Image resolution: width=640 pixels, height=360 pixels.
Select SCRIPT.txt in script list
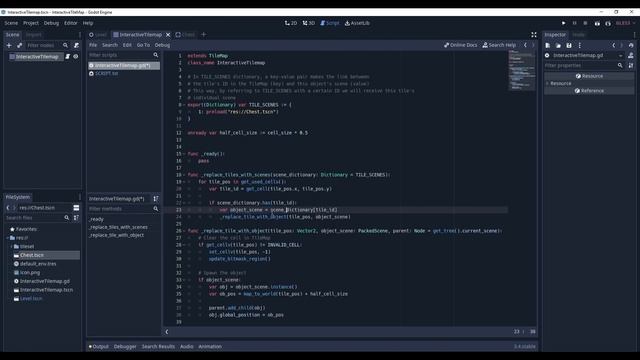click(x=106, y=73)
